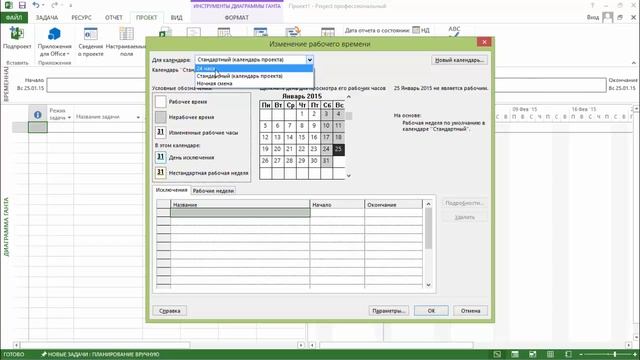Click the New Tasks manually scheduled status entry
The height and width of the screenshot is (360, 640).
[x=100, y=354]
